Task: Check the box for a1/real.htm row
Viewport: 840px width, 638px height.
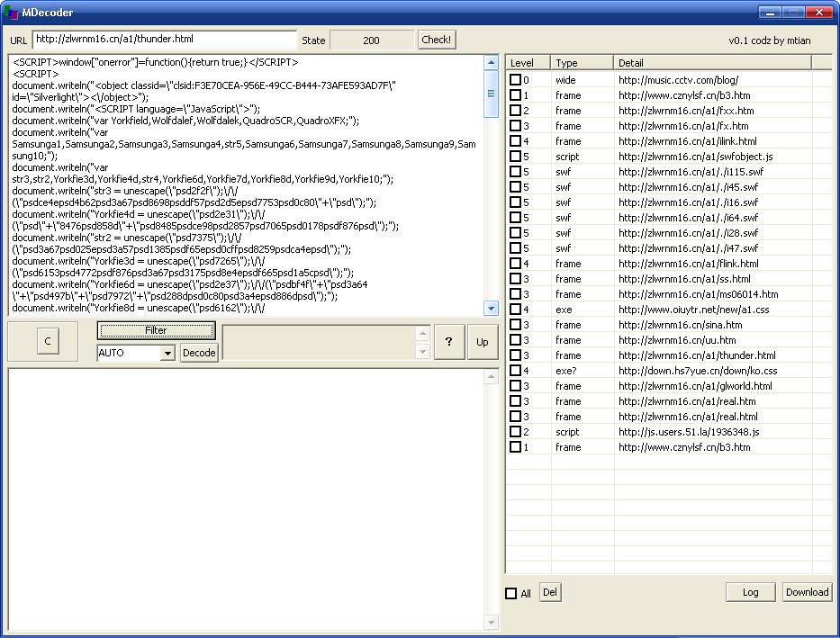Action: click(x=515, y=401)
